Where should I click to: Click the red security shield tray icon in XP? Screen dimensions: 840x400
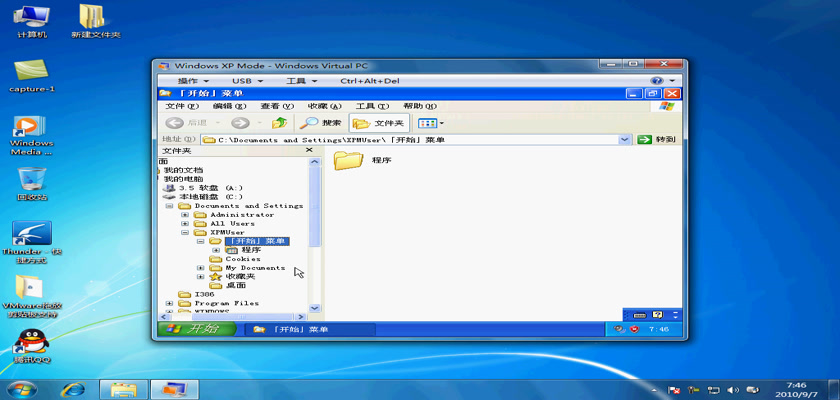coord(633,329)
